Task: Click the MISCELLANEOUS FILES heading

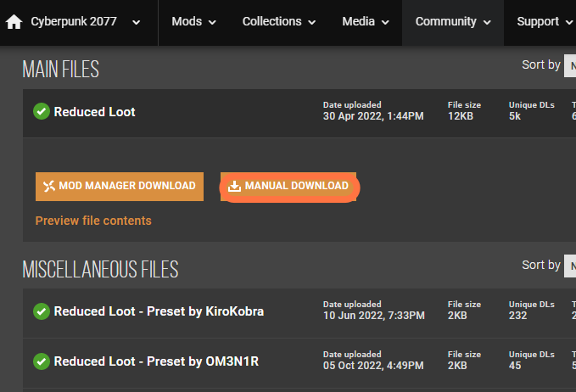Action: click(100, 269)
